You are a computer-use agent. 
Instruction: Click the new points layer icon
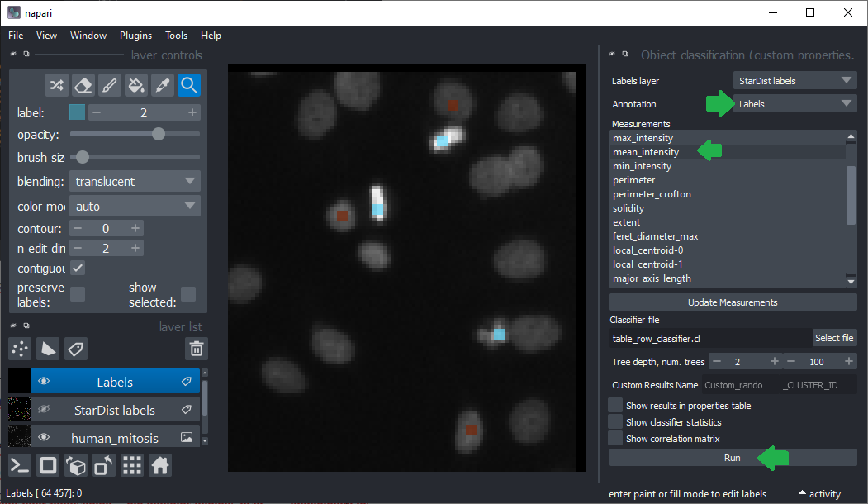[21, 349]
